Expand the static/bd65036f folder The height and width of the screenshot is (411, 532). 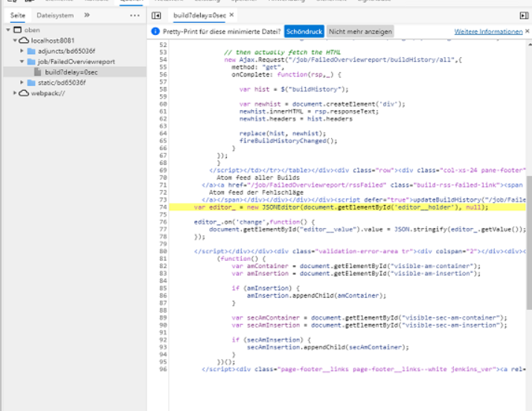[22, 82]
